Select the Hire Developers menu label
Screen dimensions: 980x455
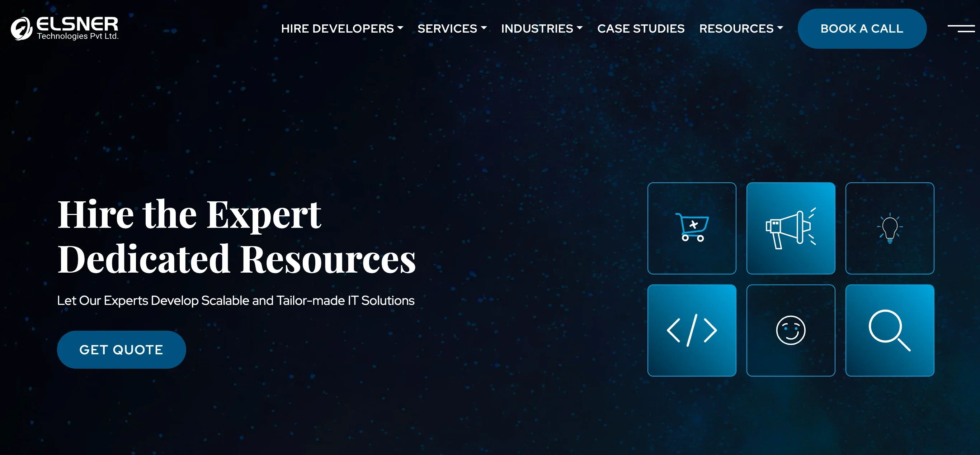click(337, 29)
